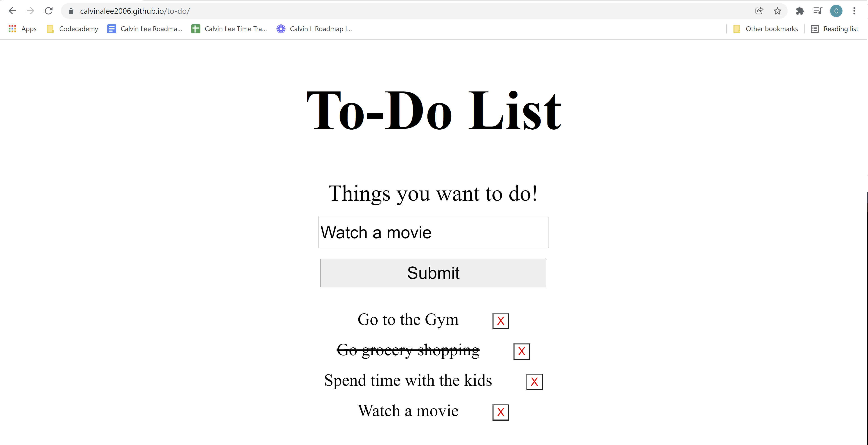Click the browser back arrow
The image size is (868, 445).
[12, 11]
